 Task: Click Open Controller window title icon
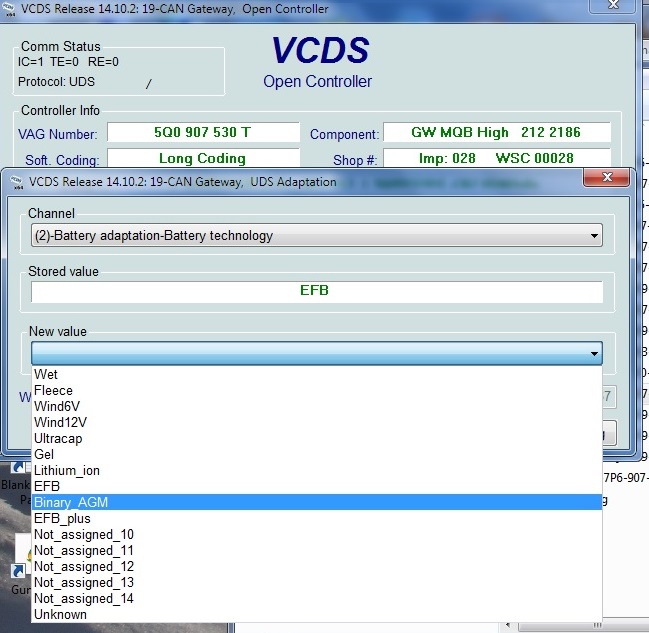pos(8,10)
